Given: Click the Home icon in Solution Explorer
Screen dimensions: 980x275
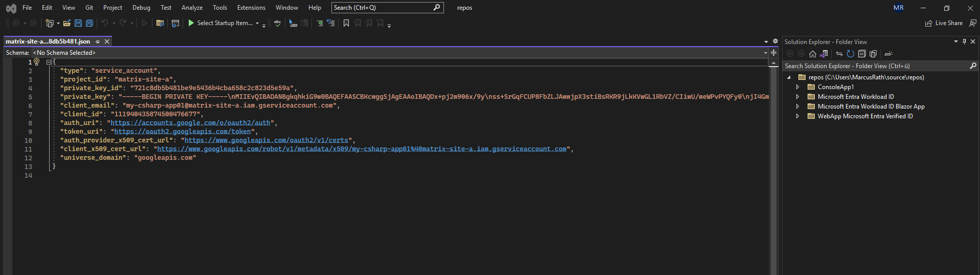Looking at the screenshot, I should [812, 54].
